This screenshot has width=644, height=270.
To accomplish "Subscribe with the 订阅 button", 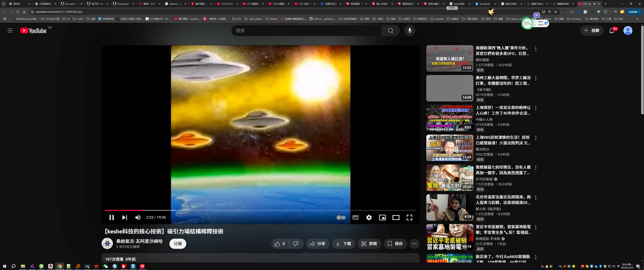I will click(178, 244).
